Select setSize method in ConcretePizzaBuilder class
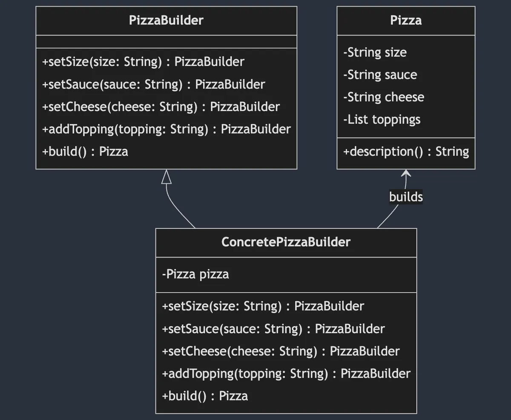The width and height of the screenshot is (511, 420). click(x=263, y=306)
